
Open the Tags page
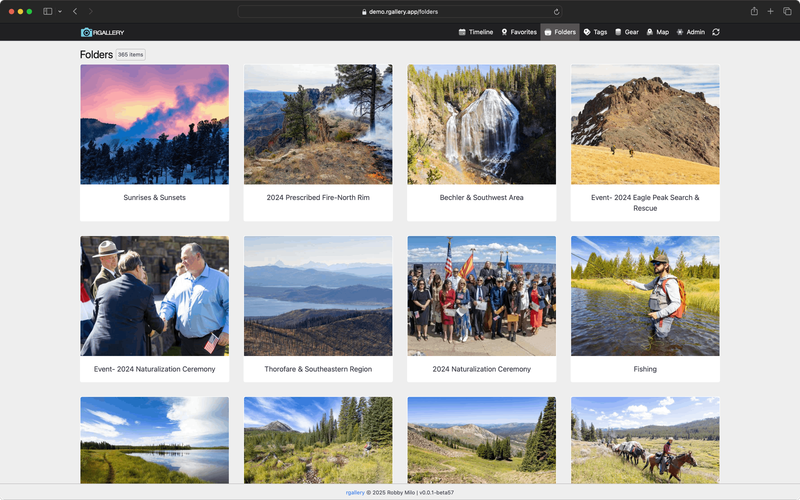(595, 32)
